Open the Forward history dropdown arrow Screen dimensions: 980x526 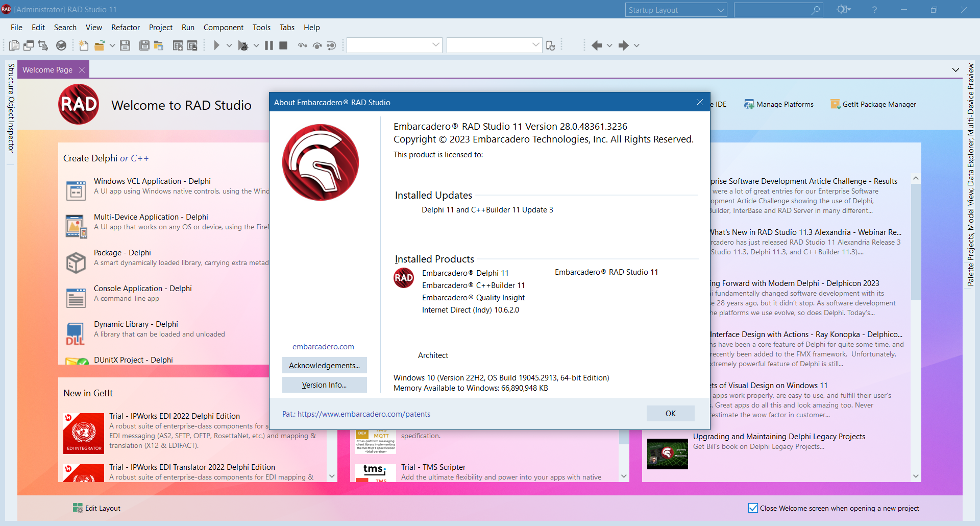point(636,45)
